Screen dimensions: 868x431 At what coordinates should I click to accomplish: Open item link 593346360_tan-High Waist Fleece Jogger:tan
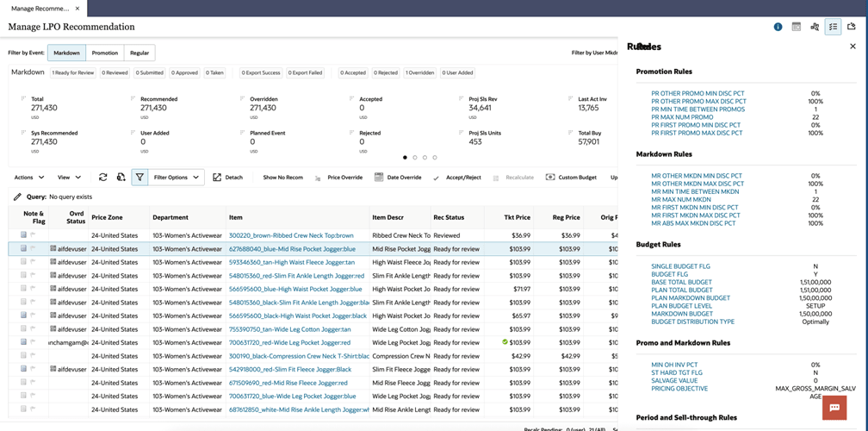click(293, 262)
